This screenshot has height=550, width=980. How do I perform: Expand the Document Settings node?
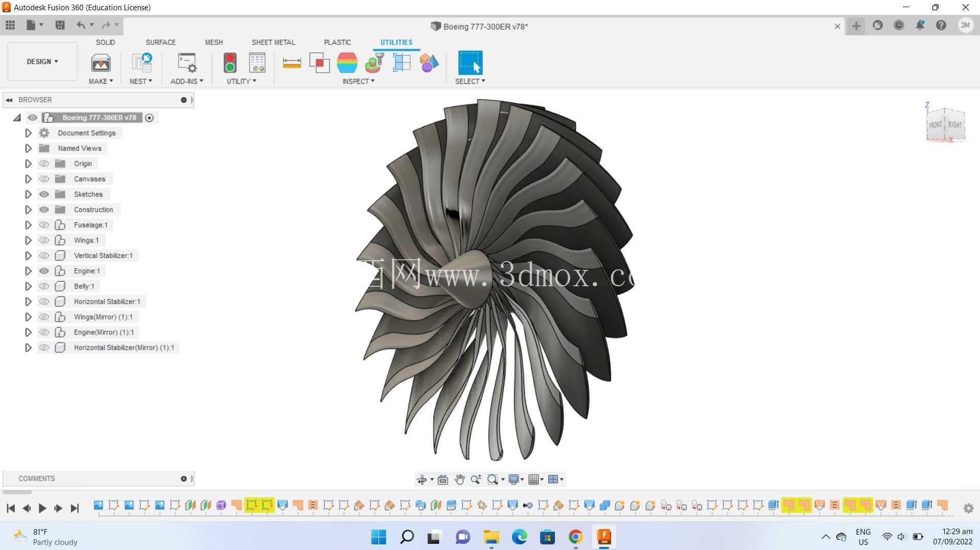[28, 133]
